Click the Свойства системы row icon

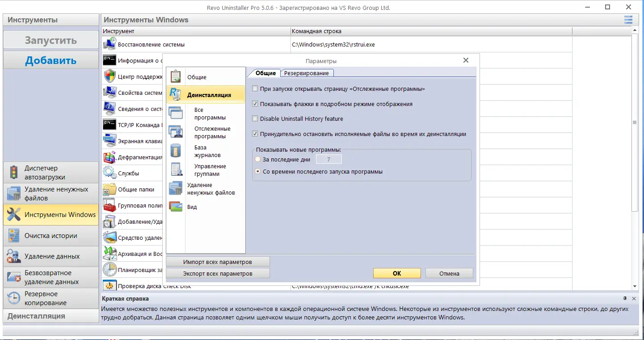click(x=109, y=93)
